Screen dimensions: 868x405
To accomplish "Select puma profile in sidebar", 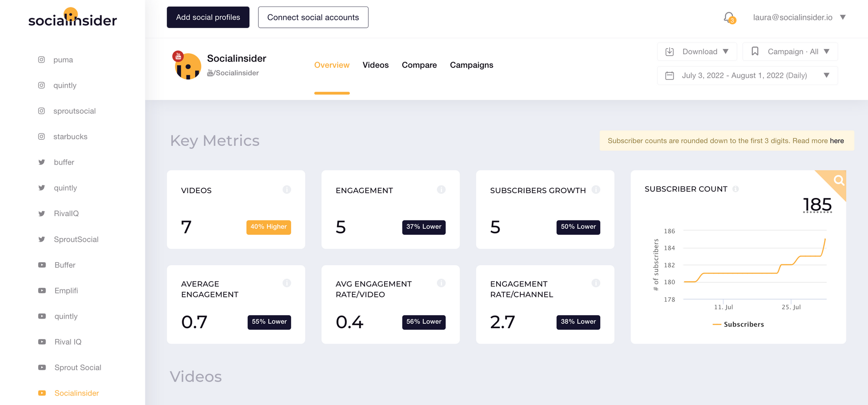I will click(63, 59).
